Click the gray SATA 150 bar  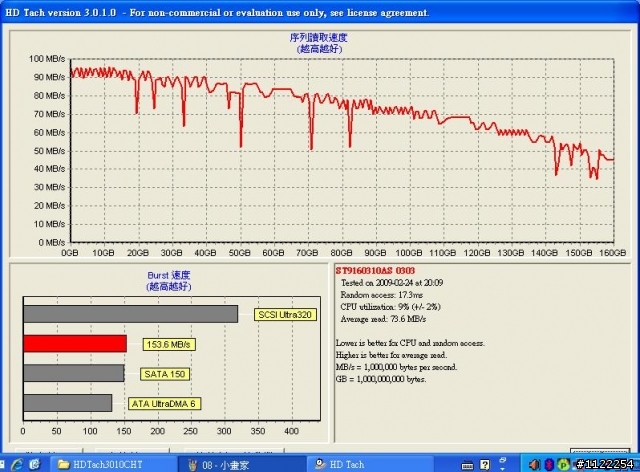pos(74,373)
